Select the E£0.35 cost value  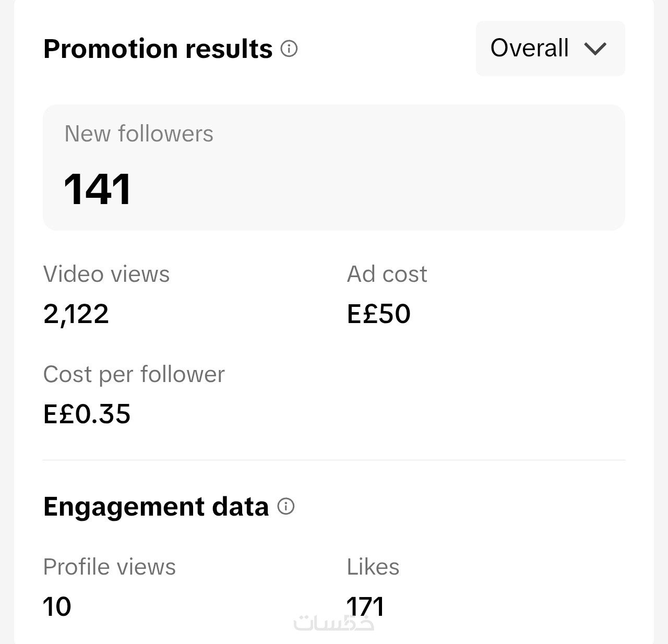click(x=87, y=414)
